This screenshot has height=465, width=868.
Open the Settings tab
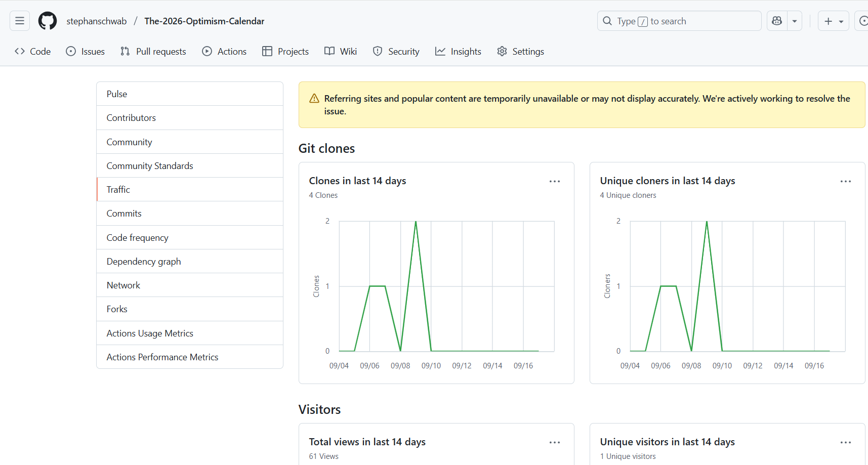click(520, 51)
